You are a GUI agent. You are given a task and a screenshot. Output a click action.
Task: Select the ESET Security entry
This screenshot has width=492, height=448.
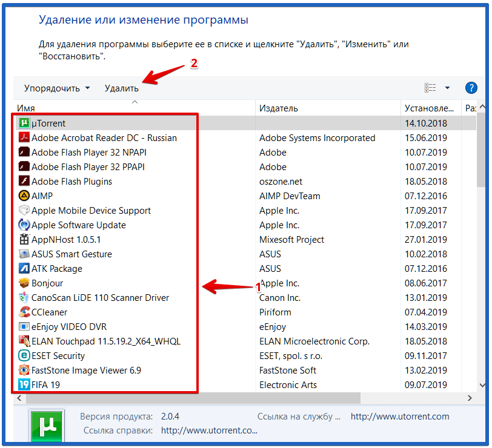pos(58,356)
